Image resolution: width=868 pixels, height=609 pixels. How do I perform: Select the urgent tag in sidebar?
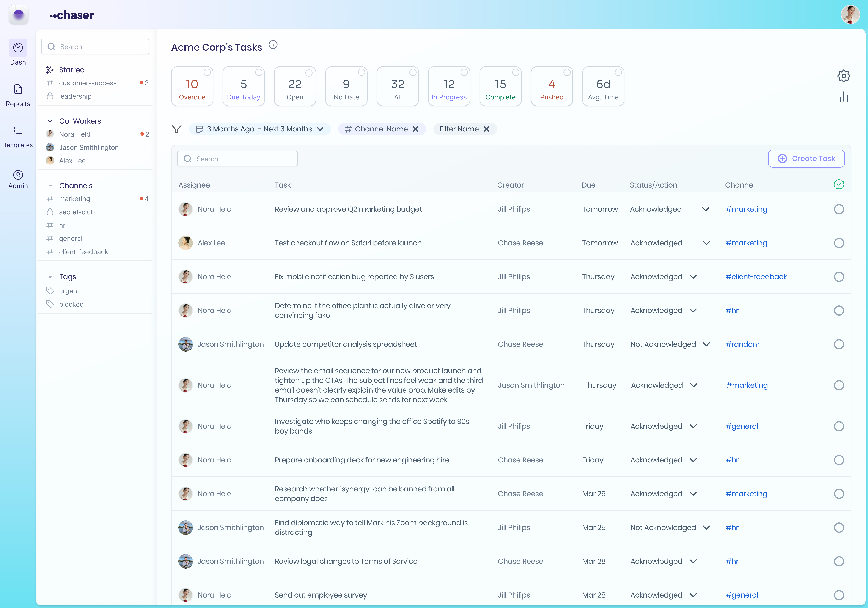click(x=69, y=291)
